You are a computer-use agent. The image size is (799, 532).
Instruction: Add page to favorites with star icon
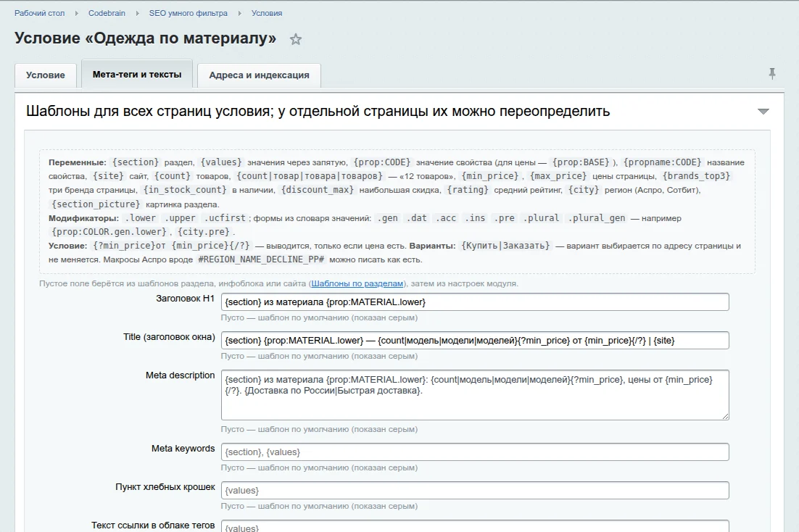pos(296,39)
